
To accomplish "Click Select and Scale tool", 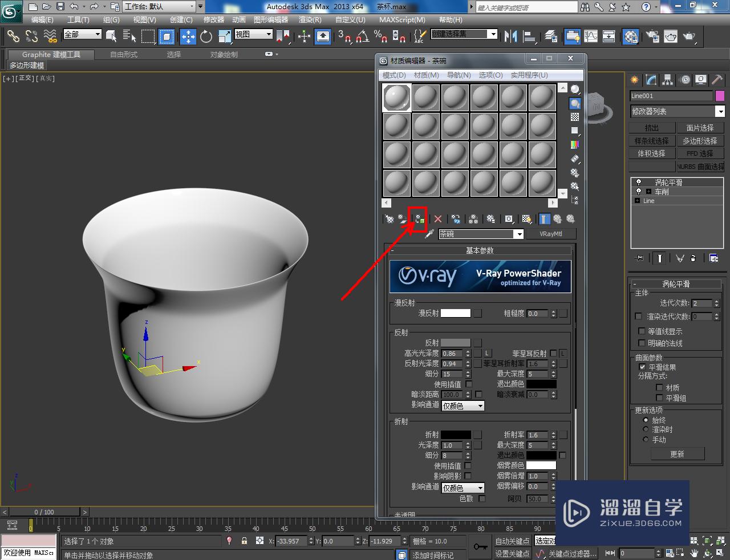I will point(224,36).
